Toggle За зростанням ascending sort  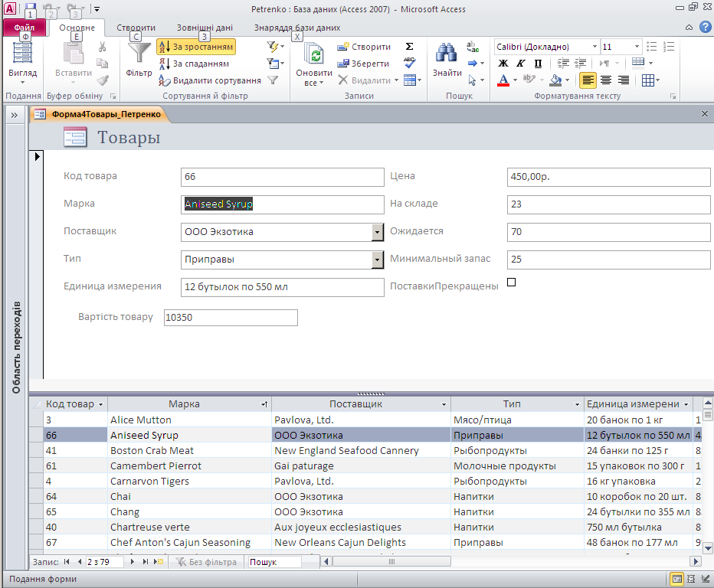click(x=196, y=47)
